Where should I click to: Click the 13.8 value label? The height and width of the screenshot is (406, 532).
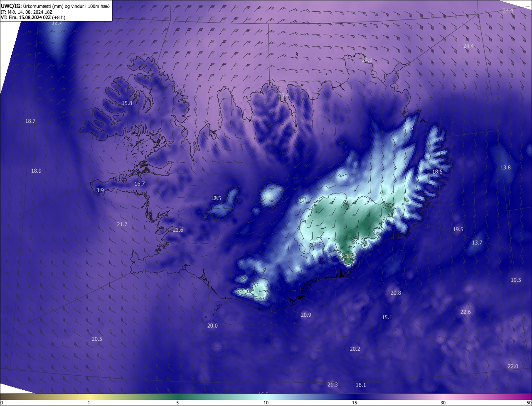(x=505, y=167)
